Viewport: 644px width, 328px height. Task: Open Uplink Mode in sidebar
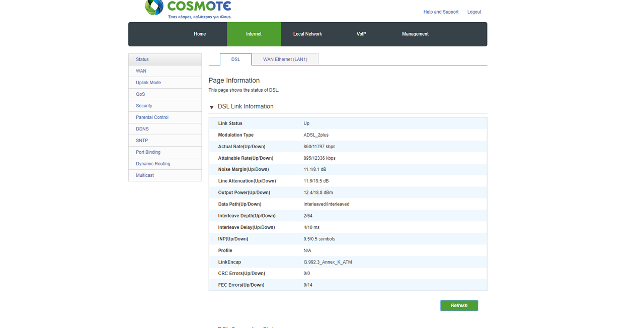pyautogui.click(x=165, y=83)
